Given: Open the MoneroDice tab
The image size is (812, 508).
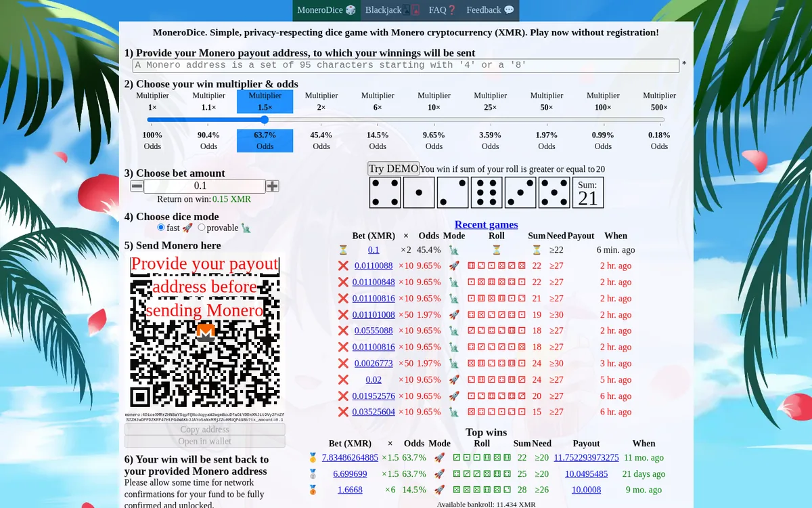Looking at the screenshot, I should click(x=326, y=10).
